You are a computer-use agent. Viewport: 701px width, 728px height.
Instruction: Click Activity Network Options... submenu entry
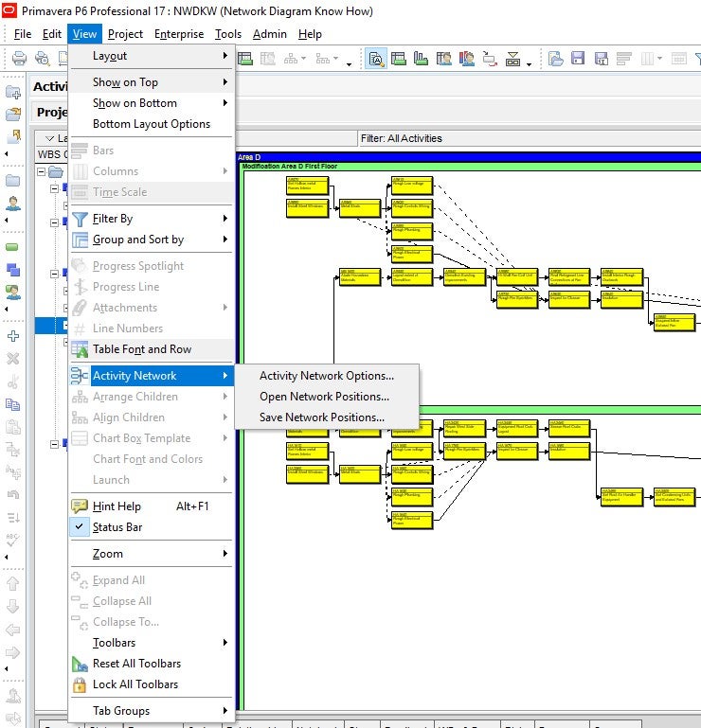[x=327, y=376]
